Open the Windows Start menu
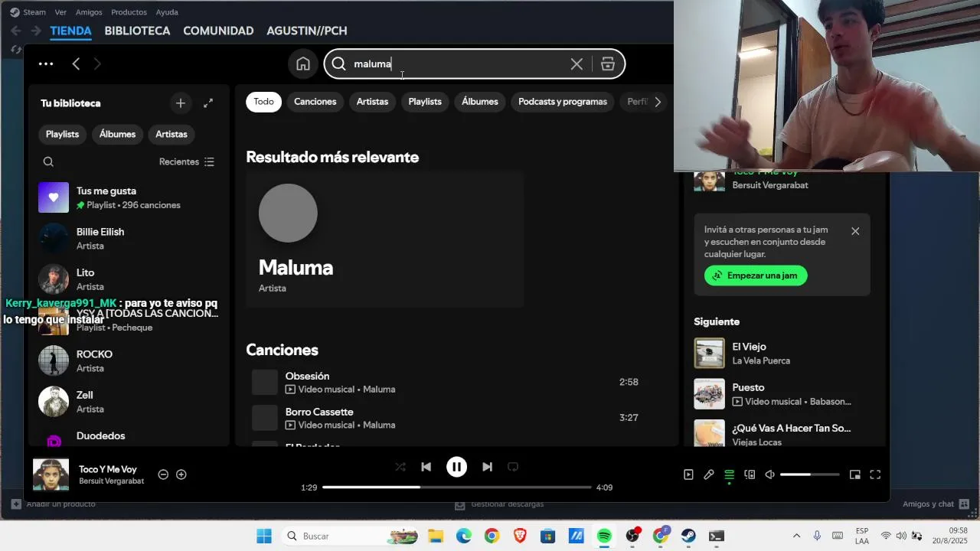 (x=264, y=536)
